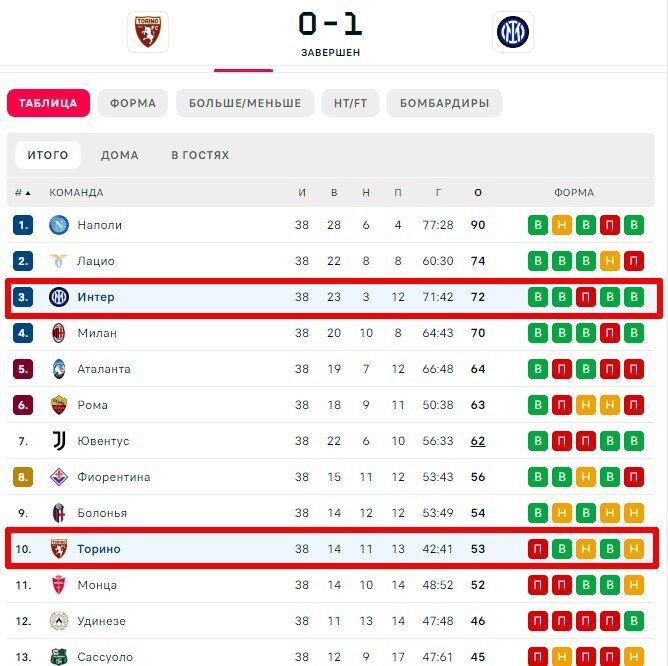Open the БОЛЬШЕ/МЕНЬШЕ tab
668x666 pixels.
(x=245, y=103)
